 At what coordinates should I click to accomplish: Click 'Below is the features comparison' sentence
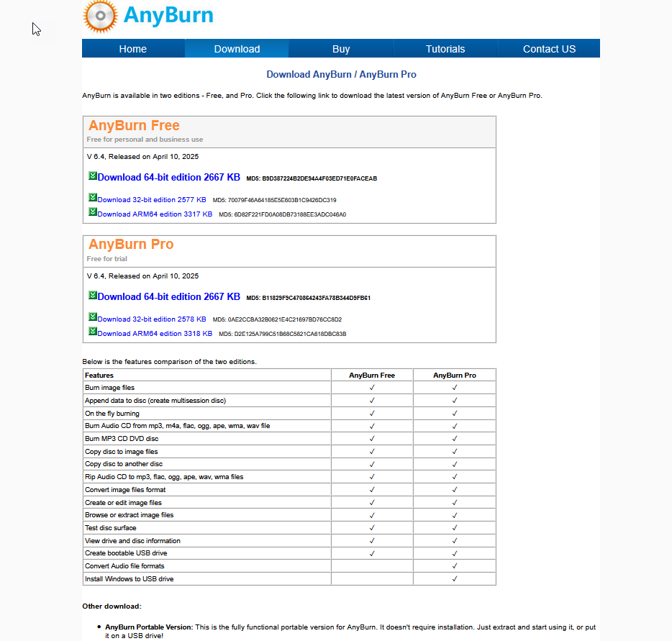tap(169, 362)
